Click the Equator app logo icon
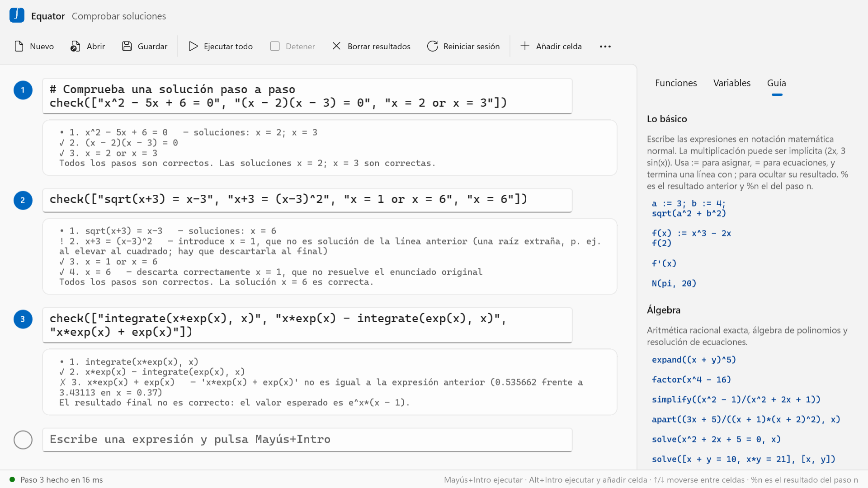This screenshot has width=868, height=488. tap(17, 15)
